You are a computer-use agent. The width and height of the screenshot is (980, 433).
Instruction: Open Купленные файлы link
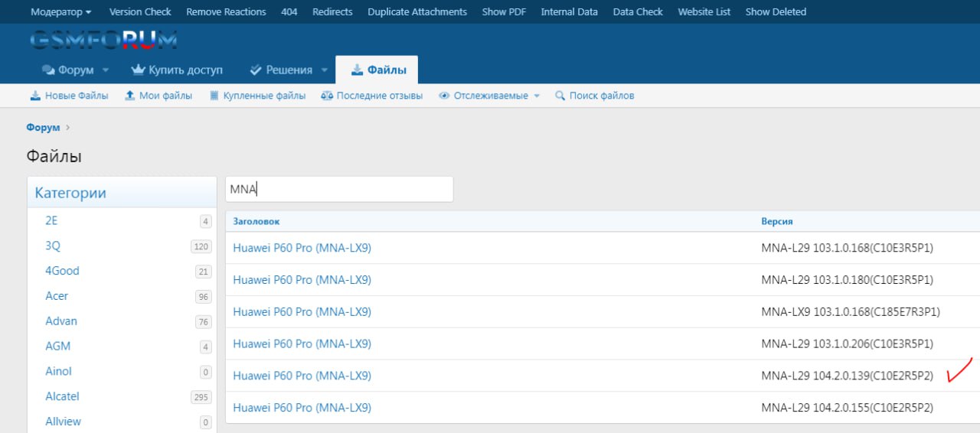point(258,96)
